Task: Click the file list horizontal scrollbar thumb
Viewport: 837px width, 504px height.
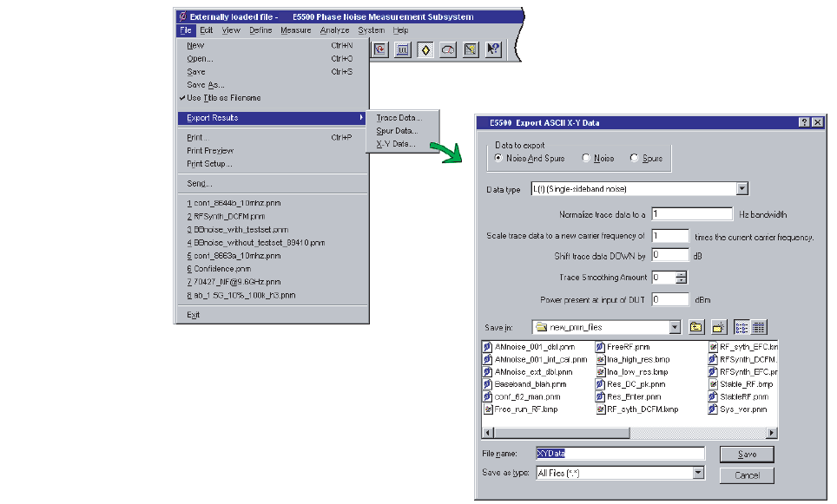Action: click(562, 433)
